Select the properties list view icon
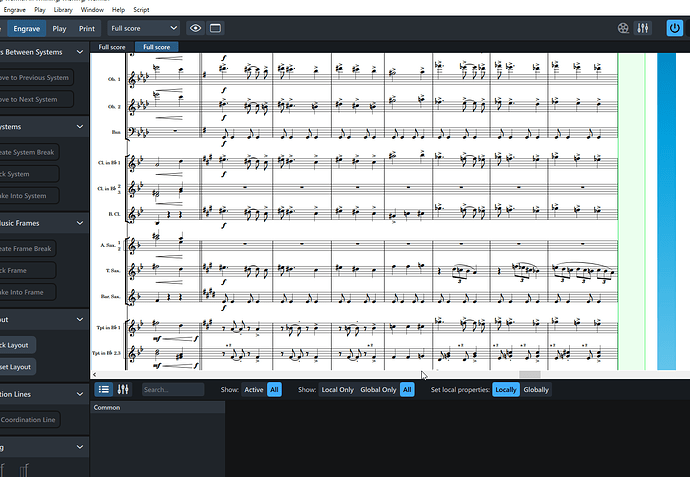 tap(104, 389)
